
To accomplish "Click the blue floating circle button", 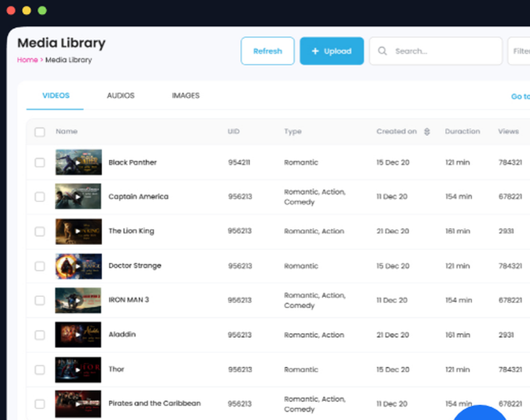I will 480,413.
